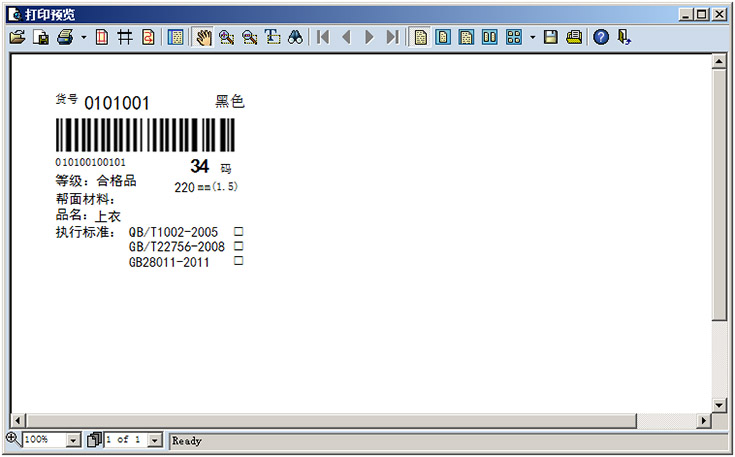Click the 帮面材料 label
This screenshot has width=735, height=457.
(x=85, y=199)
